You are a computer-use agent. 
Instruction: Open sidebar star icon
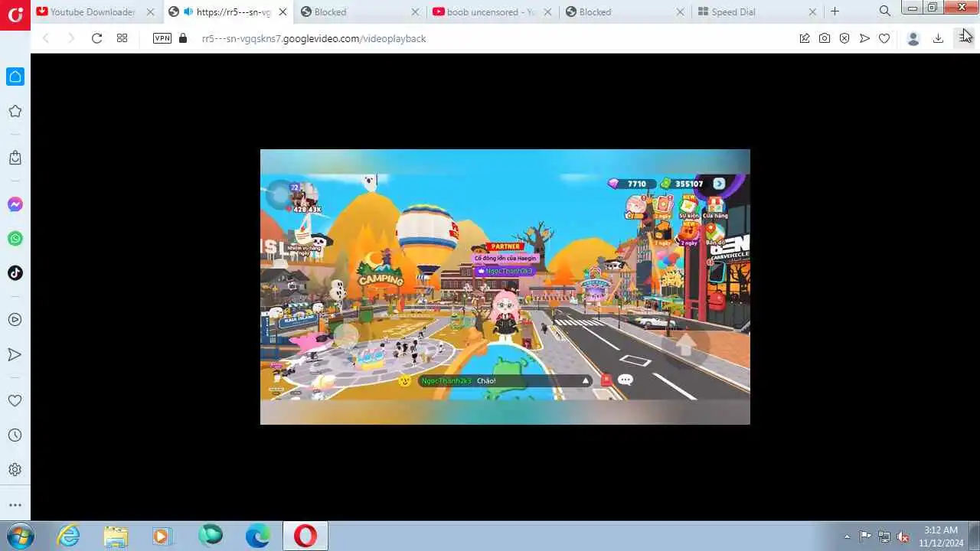point(15,112)
